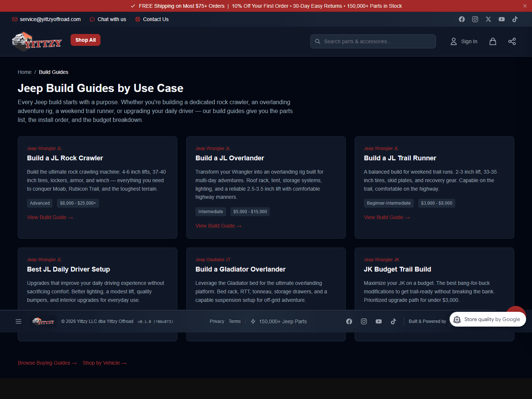This screenshot has width=532, height=399.
Task: Open the YouTube icon in top bar
Action: pyautogui.click(x=502, y=19)
